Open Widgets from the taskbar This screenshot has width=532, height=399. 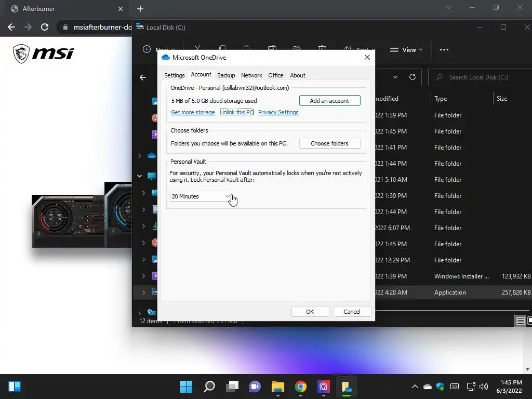[x=15, y=387]
